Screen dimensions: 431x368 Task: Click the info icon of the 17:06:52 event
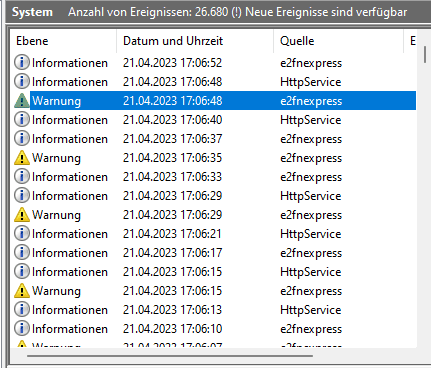coord(22,63)
